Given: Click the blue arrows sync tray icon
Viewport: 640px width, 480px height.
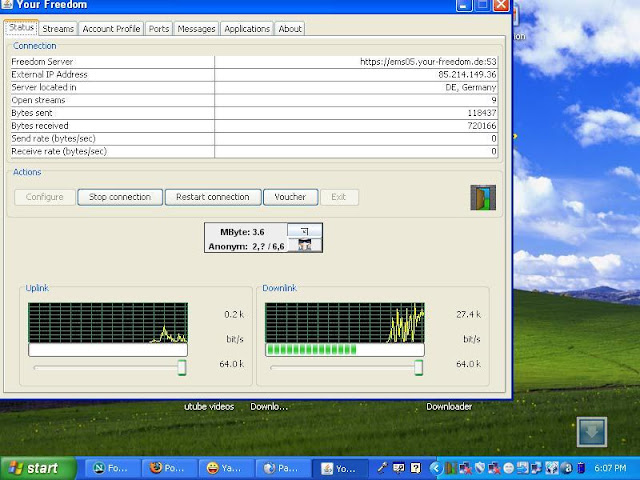Looking at the screenshot, I should [x=523, y=468].
